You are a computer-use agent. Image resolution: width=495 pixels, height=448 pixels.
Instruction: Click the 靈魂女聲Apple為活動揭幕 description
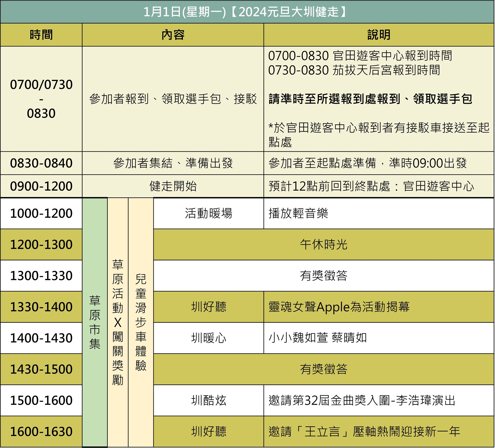point(339,307)
